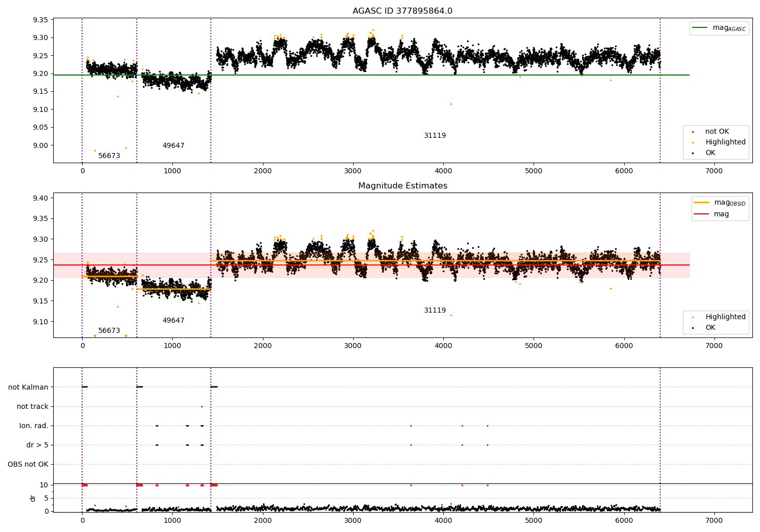Click the title 'AGASC ID 377895864.0'
Viewport: 760px width, 532px height.
(402, 11)
